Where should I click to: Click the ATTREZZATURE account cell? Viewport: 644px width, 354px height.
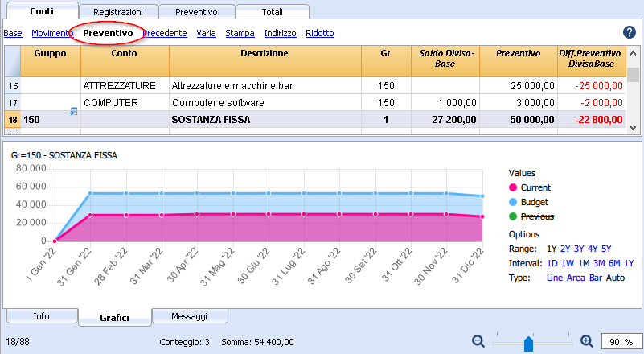point(125,86)
